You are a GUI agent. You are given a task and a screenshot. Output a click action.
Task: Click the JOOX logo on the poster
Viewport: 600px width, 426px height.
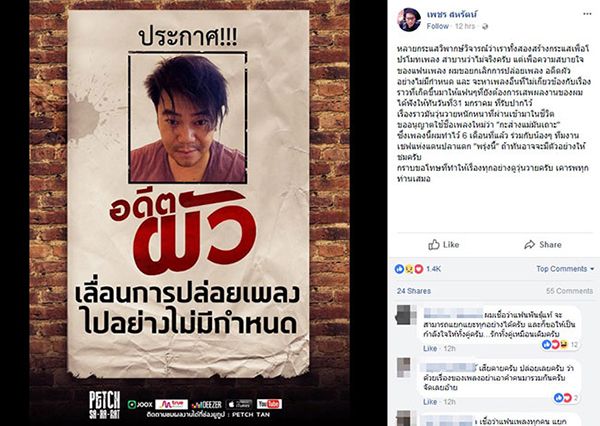click(140, 404)
